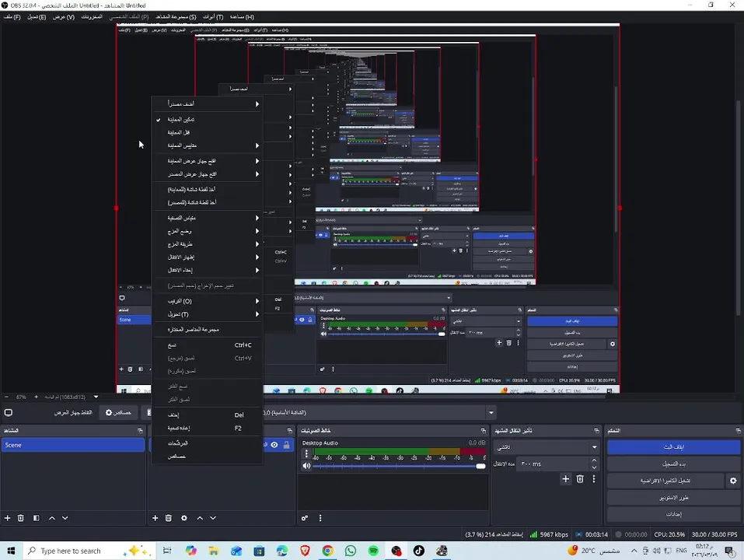Click Start Virtual Camera button
This screenshot has width=744, height=560.
tap(665, 481)
